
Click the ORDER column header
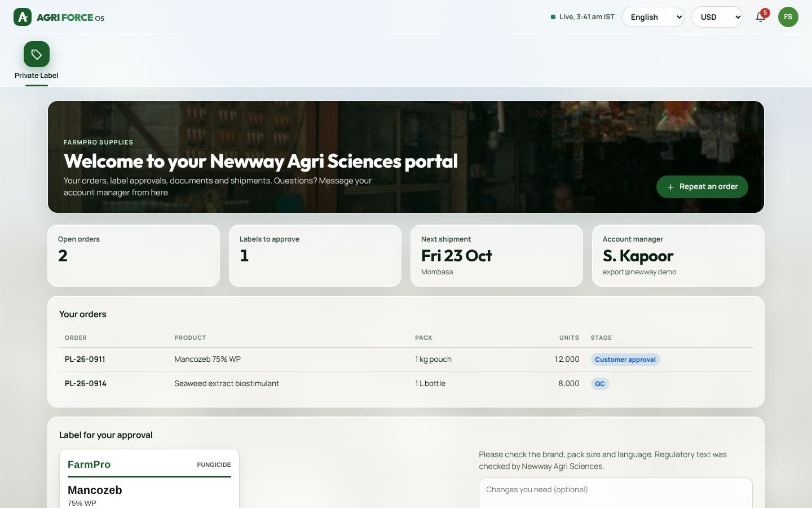click(76, 338)
